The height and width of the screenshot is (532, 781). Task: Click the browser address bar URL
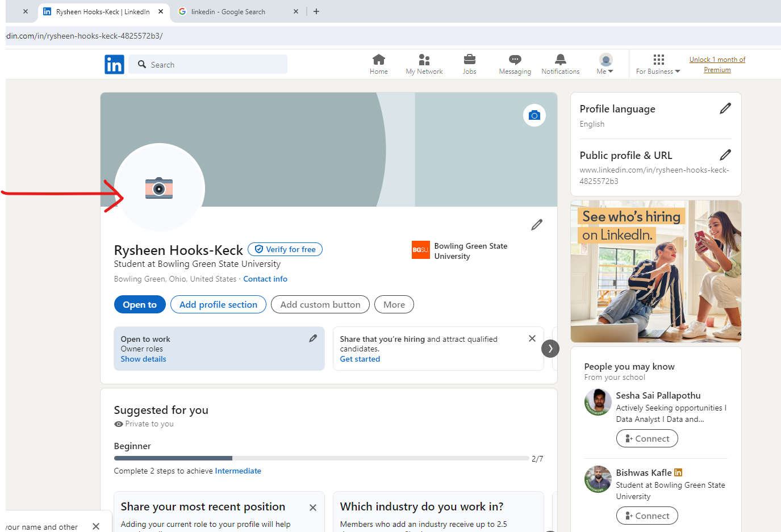click(85, 36)
